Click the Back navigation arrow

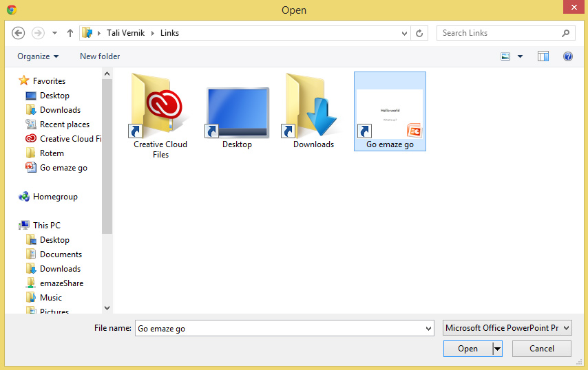pyautogui.click(x=18, y=33)
